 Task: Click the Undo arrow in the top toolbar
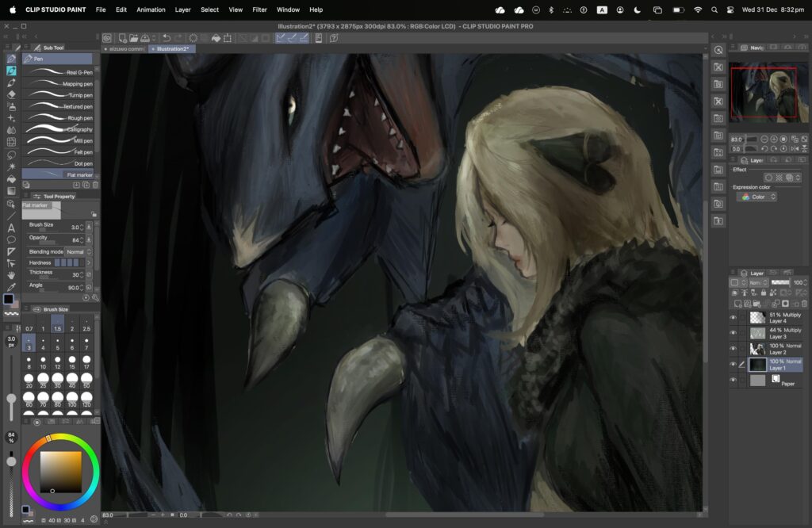[167, 36]
